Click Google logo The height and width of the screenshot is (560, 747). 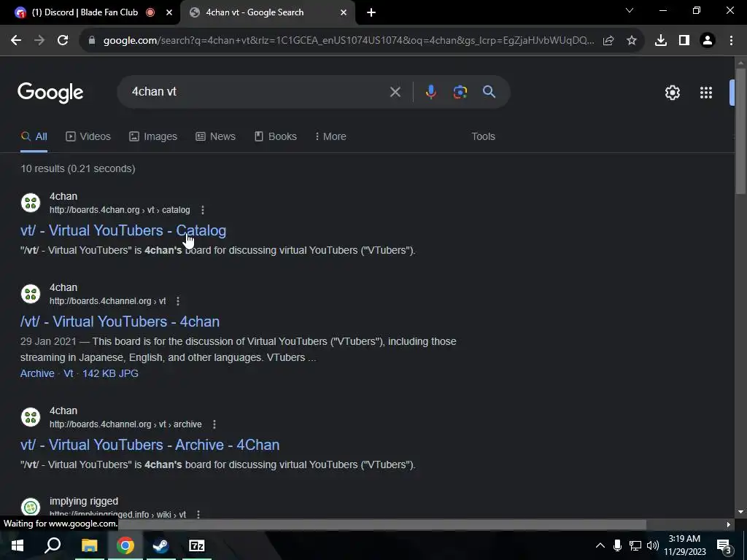pyautogui.click(x=50, y=93)
